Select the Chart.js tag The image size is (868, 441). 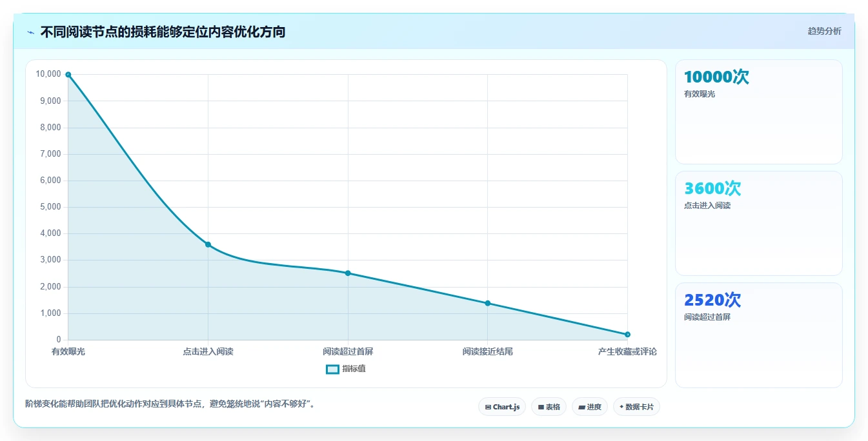(x=502, y=407)
